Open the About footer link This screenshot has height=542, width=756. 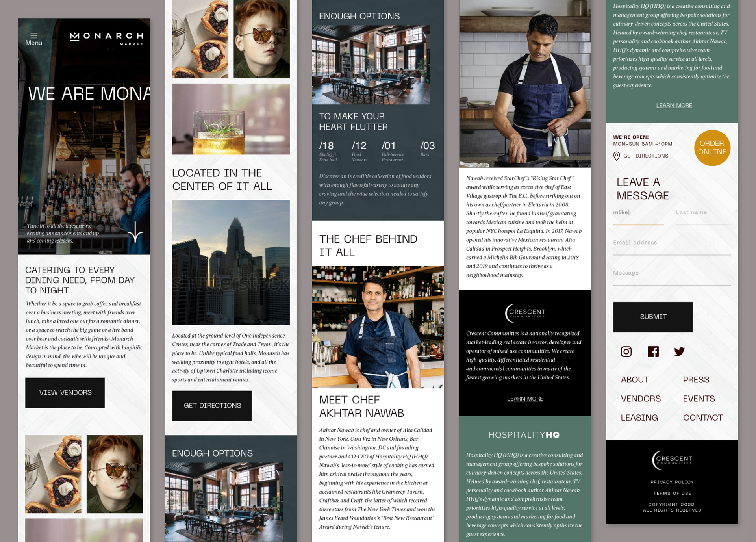[x=635, y=380]
